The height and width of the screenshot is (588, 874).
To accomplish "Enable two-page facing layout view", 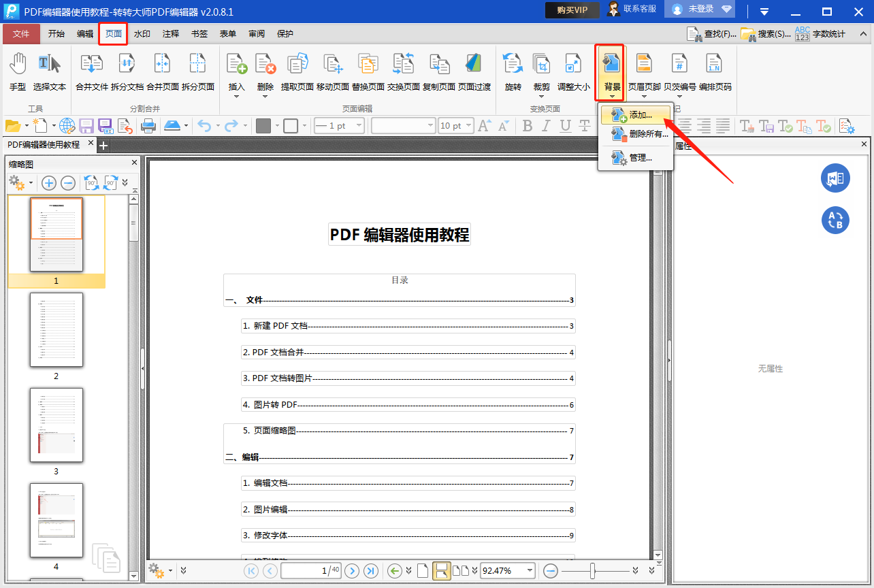I will point(461,570).
